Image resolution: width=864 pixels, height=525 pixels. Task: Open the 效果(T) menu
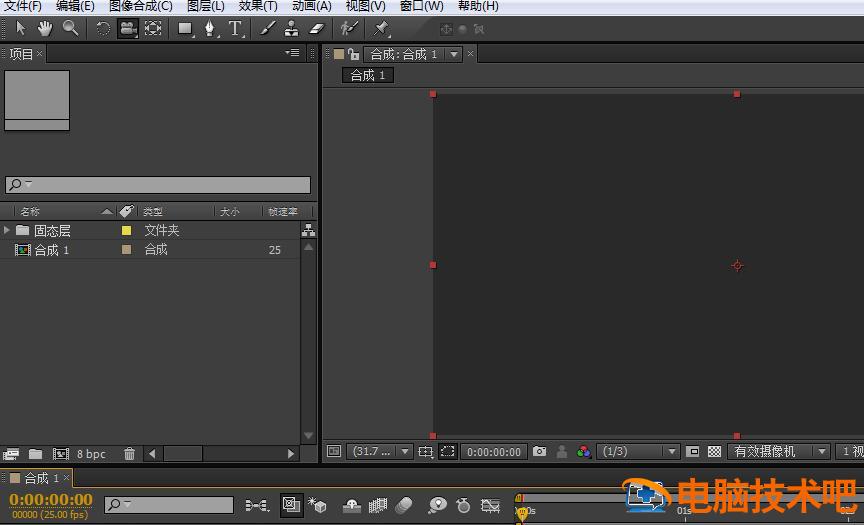click(x=258, y=6)
